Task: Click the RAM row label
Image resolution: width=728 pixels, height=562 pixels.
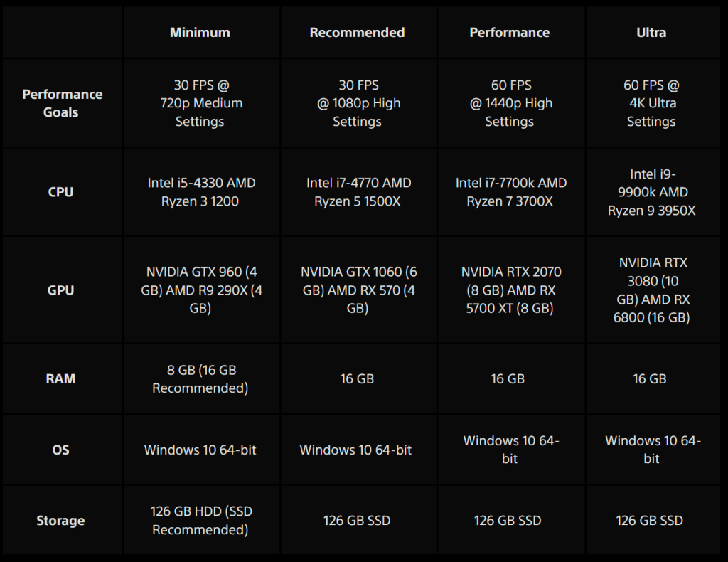Action: tap(60, 379)
